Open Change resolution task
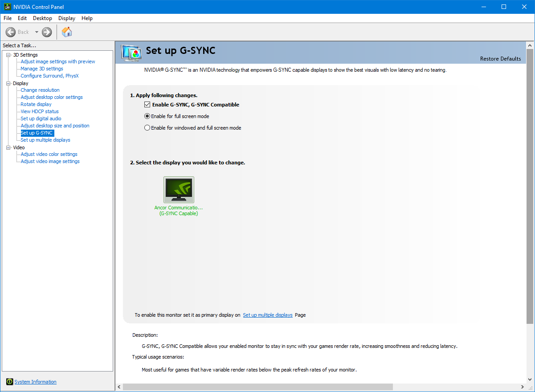535x392 pixels. tap(40, 90)
